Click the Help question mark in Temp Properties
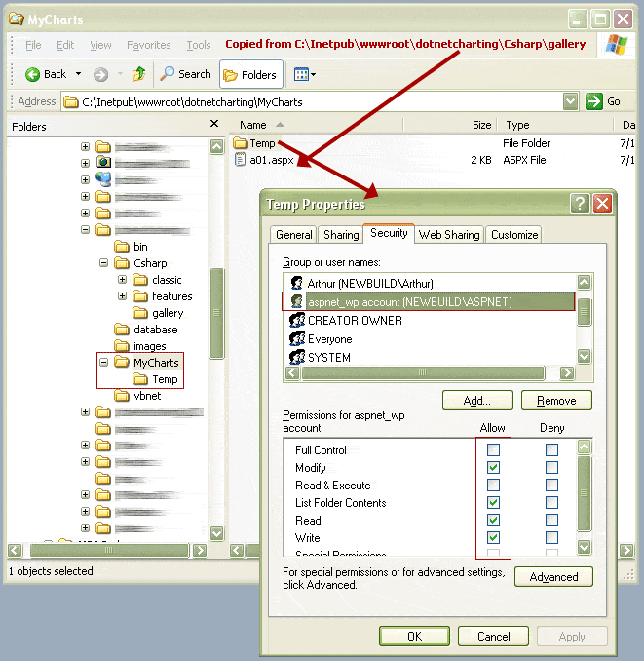644x661 pixels. tap(580, 204)
